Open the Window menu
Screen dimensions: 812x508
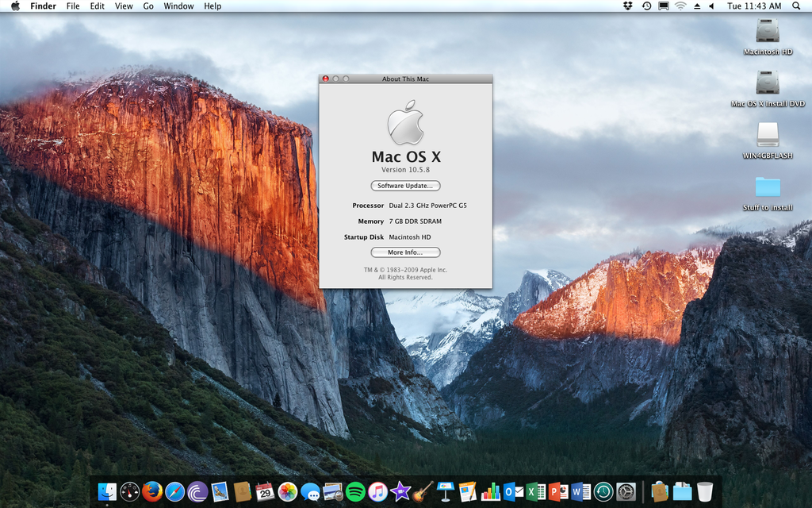tap(178, 6)
